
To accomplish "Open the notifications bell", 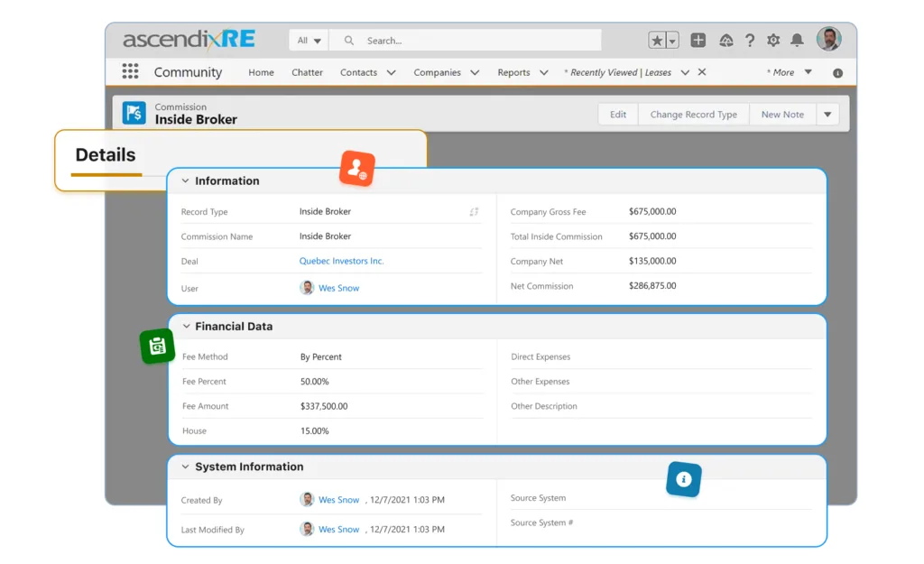I will pos(797,41).
